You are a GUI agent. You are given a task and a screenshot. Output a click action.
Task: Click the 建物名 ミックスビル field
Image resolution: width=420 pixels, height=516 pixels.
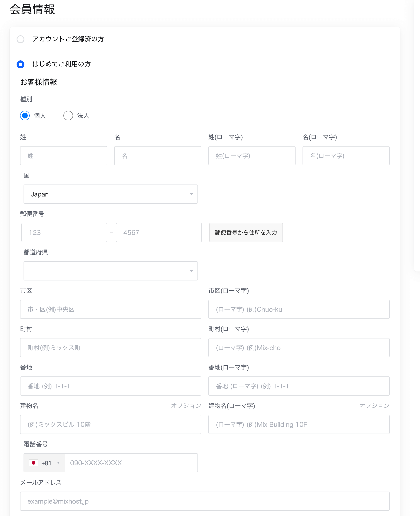click(x=111, y=425)
